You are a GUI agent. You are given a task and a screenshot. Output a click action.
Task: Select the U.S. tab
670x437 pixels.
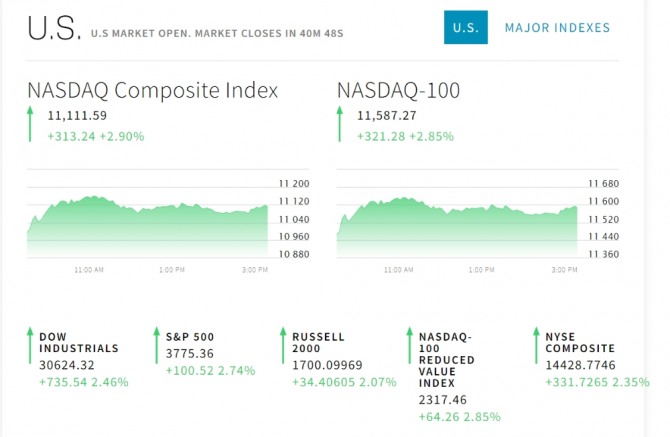coord(465,28)
